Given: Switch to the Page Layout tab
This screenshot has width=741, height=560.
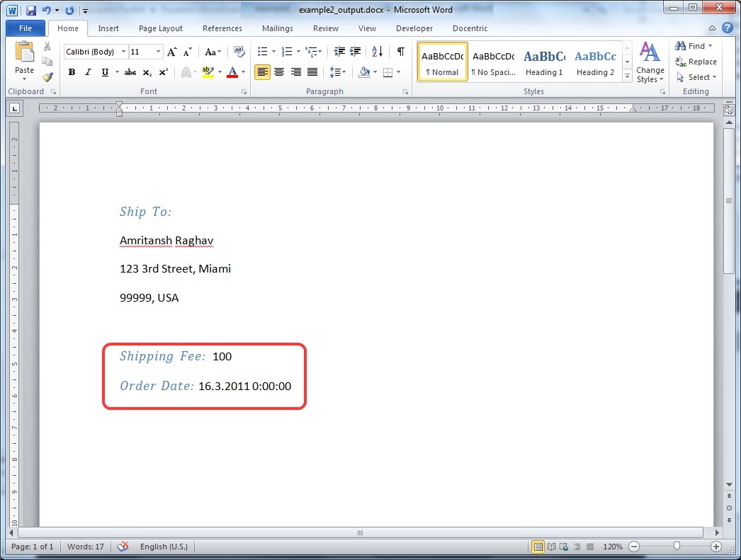Looking at the screenshot, I should [161, 28].
